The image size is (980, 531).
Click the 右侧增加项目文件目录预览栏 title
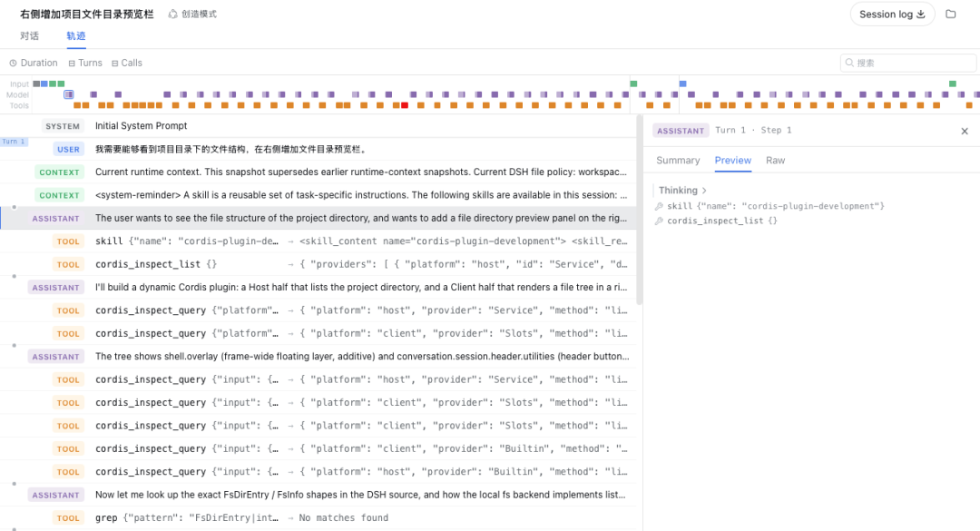(x=86, y=14)
